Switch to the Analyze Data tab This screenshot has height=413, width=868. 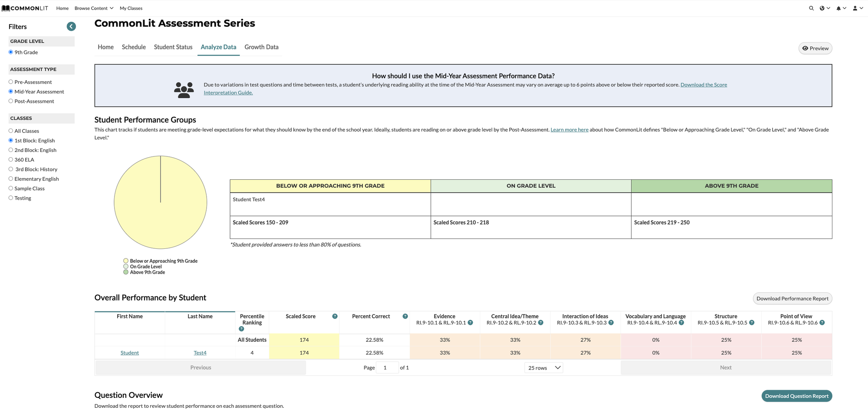click(x=218, y=47)
